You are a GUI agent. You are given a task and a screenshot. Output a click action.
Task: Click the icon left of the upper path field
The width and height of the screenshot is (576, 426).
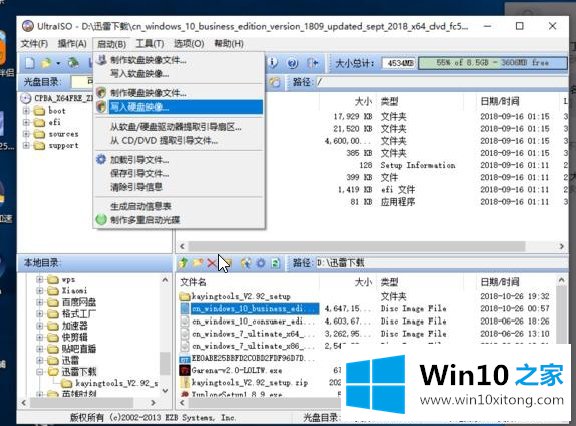[x=274, y=82]
